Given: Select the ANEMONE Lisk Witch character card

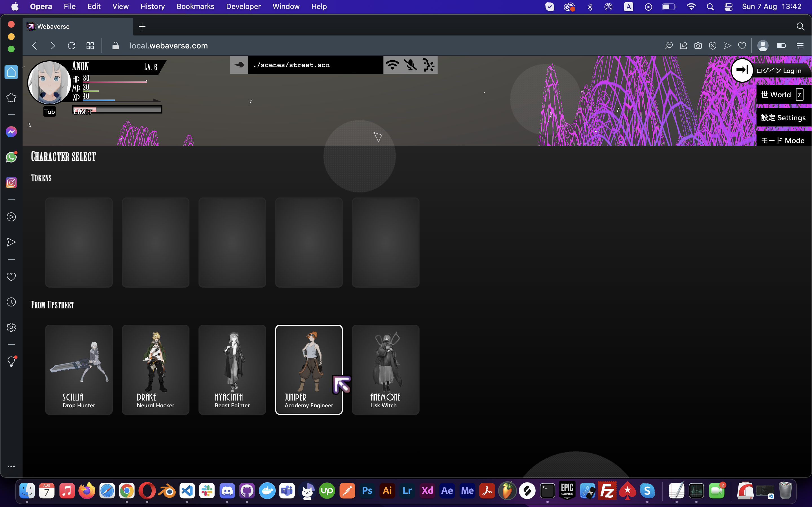Looking at the screenshot, I should pyautogui.click(x=385, y=370).
